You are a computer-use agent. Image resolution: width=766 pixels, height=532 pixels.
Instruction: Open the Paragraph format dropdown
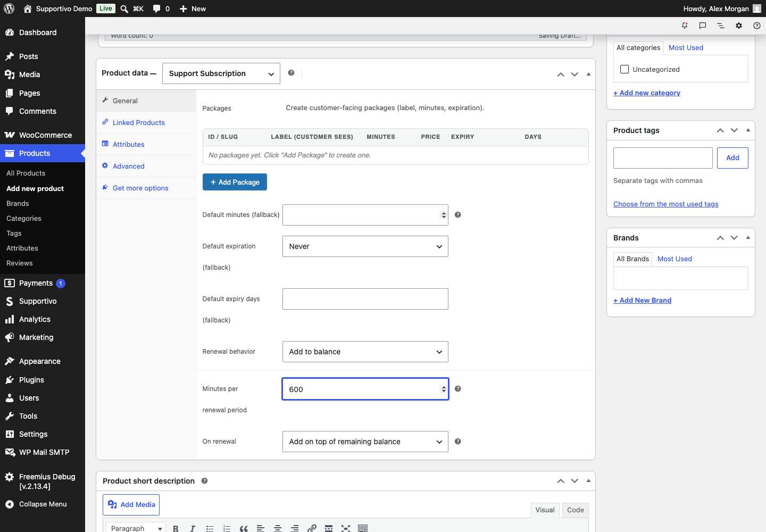pyautogui.click(x=136, y=528)
